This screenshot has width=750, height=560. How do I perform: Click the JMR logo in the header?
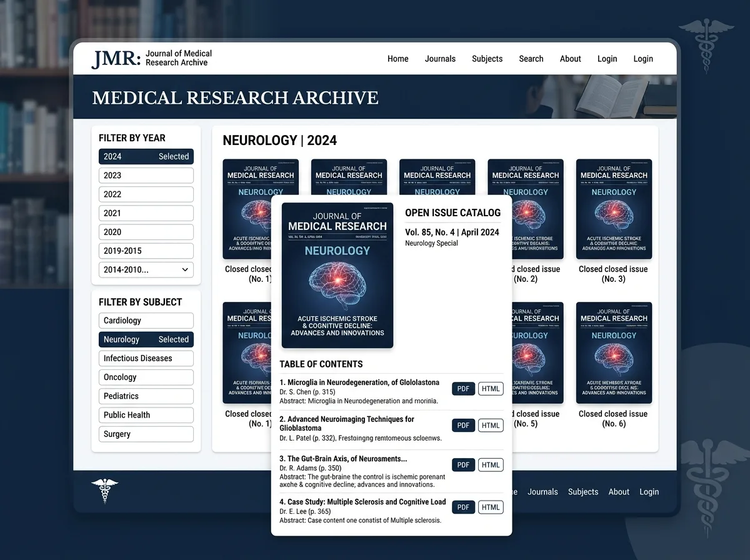click(x=152, y=58)
